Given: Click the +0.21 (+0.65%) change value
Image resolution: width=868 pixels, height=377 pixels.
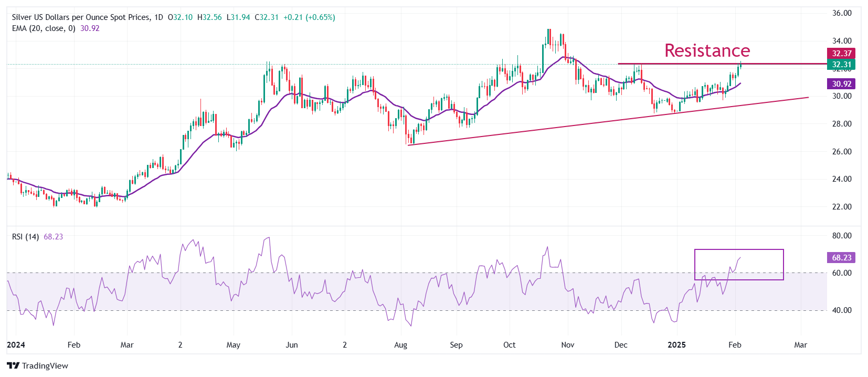Looking at the screenshot, I should [309, 17].
